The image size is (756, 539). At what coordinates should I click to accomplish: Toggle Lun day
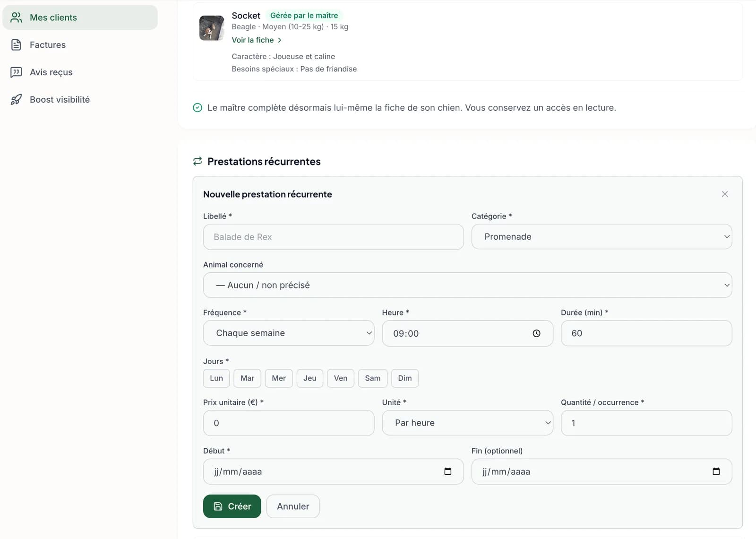[216, 378]
